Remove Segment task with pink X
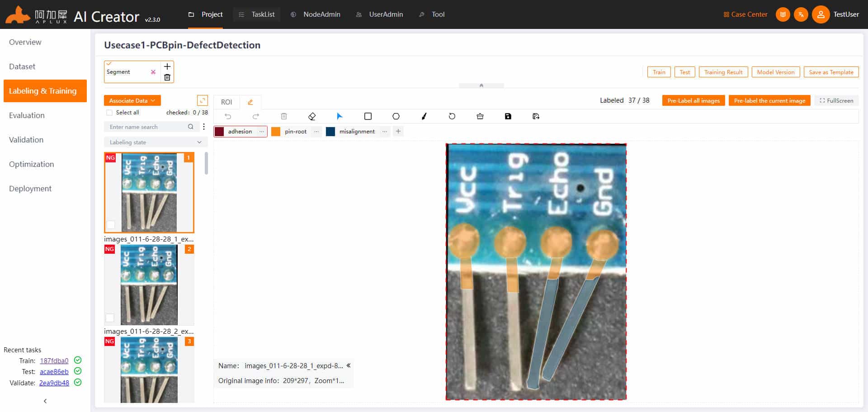 (153, 72)
